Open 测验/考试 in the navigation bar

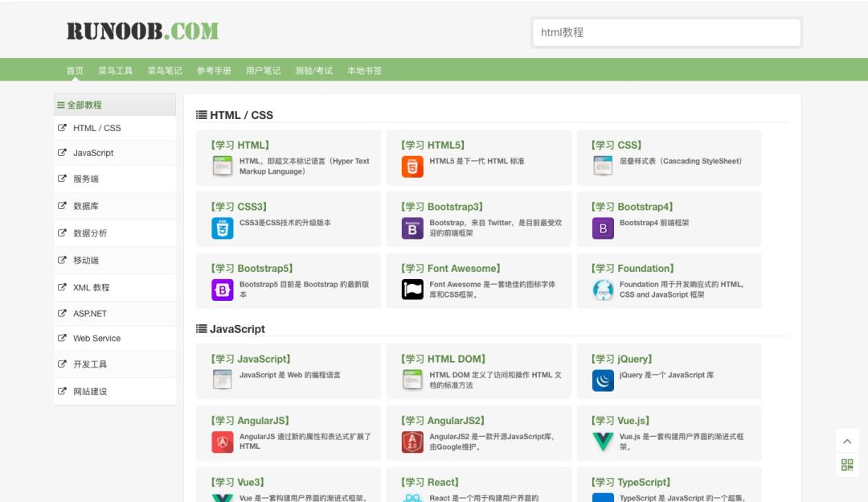[313, 70]
